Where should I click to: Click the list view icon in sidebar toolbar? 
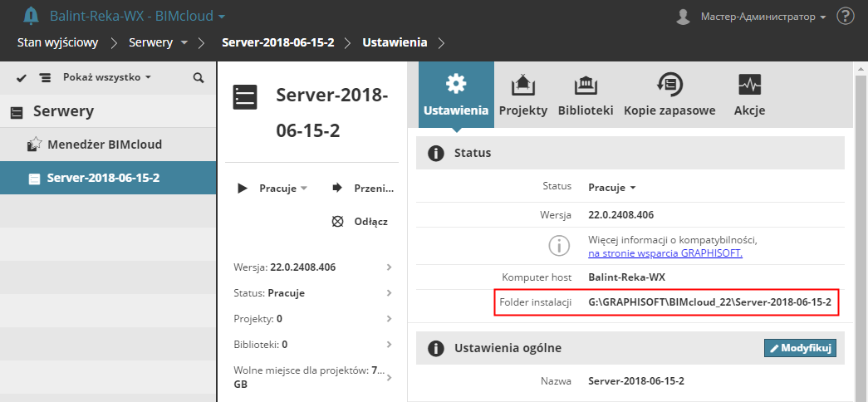coord(45,78)
